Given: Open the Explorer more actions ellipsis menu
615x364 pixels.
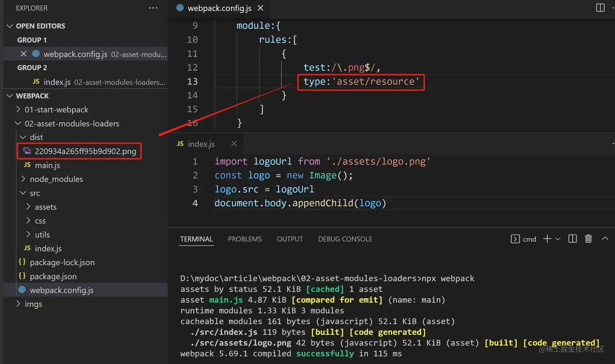Looking at the screenshot, I should 153,8.
